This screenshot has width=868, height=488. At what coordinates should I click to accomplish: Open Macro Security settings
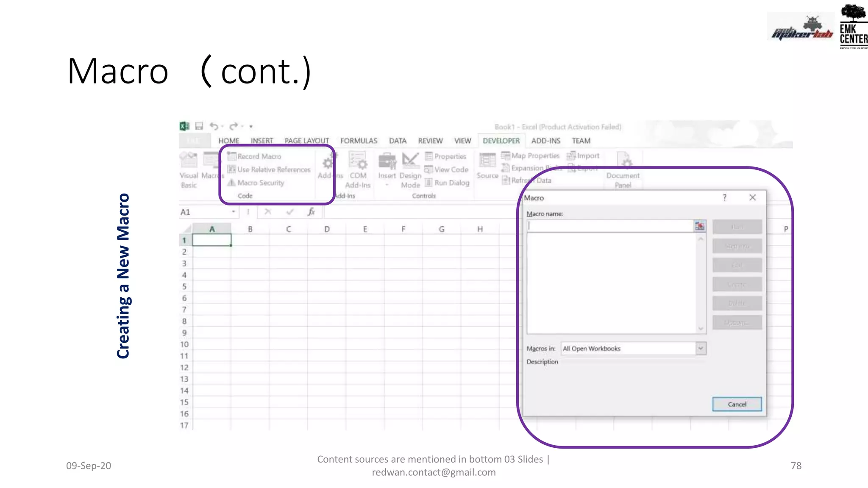tap(232, 183)
